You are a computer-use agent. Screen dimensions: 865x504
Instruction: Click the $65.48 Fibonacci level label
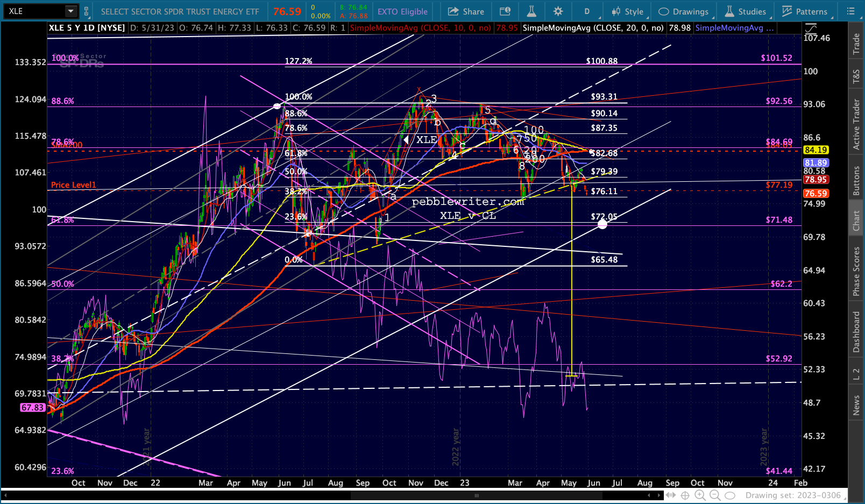pyautogui.click(x=604, y=260)
